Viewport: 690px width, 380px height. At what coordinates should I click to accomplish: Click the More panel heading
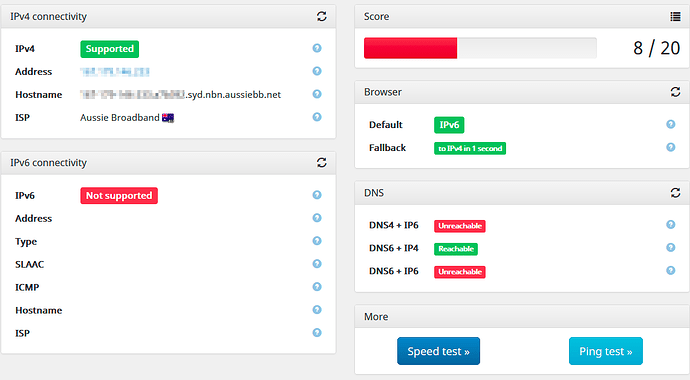click(376, 317)
